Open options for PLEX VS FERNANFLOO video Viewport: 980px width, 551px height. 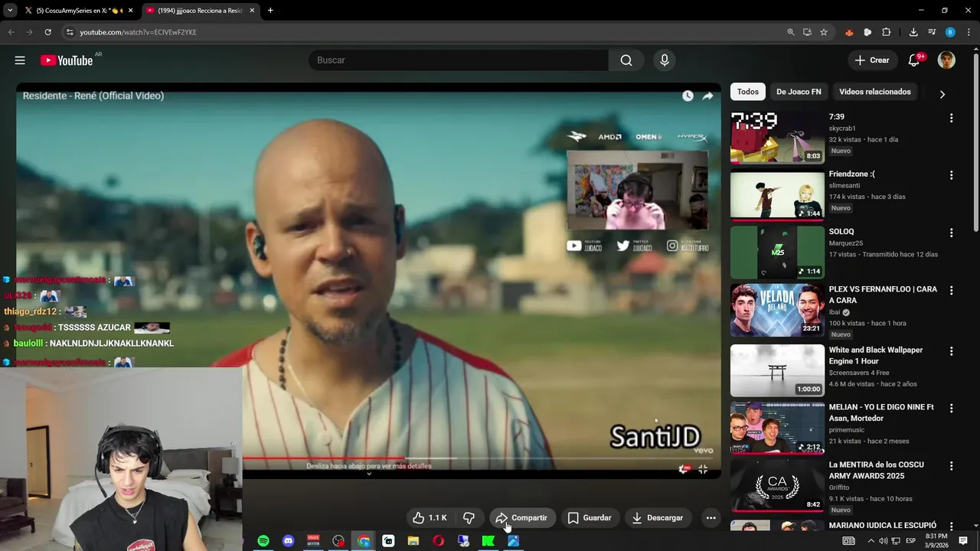(952, 291)
